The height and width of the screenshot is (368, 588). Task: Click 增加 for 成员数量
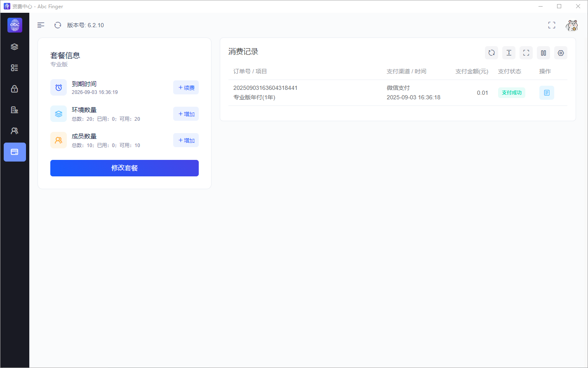(186, 140)
